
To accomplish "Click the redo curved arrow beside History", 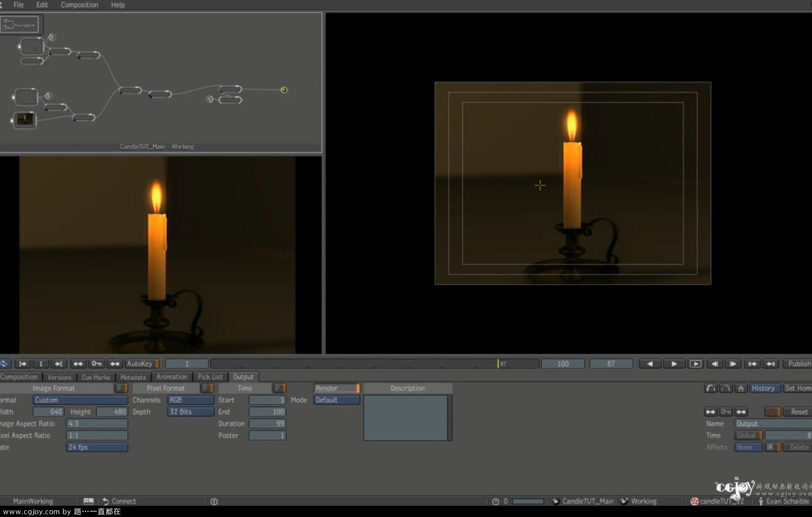I will (x=726, y=388).
